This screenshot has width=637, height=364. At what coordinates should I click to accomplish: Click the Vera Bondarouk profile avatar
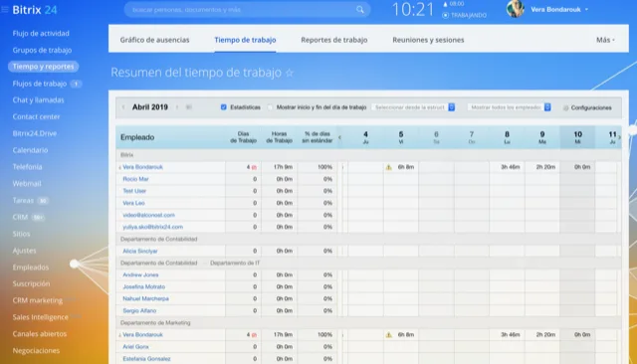(516, 9)
